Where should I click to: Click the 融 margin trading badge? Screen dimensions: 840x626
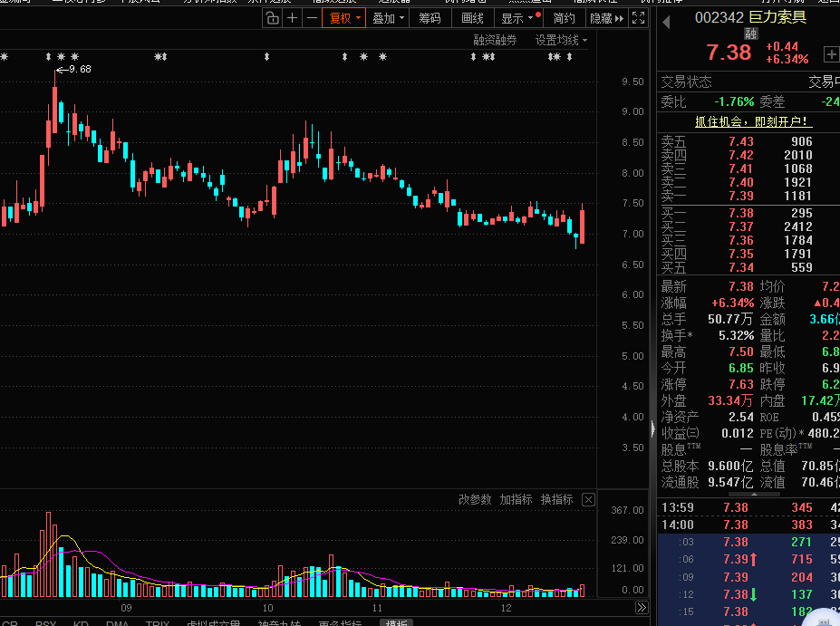coord(751,34)
